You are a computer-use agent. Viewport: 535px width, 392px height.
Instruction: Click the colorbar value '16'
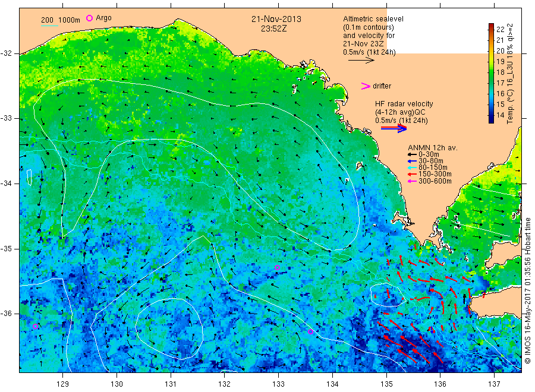pyautogui.click(x=500, y=93)
